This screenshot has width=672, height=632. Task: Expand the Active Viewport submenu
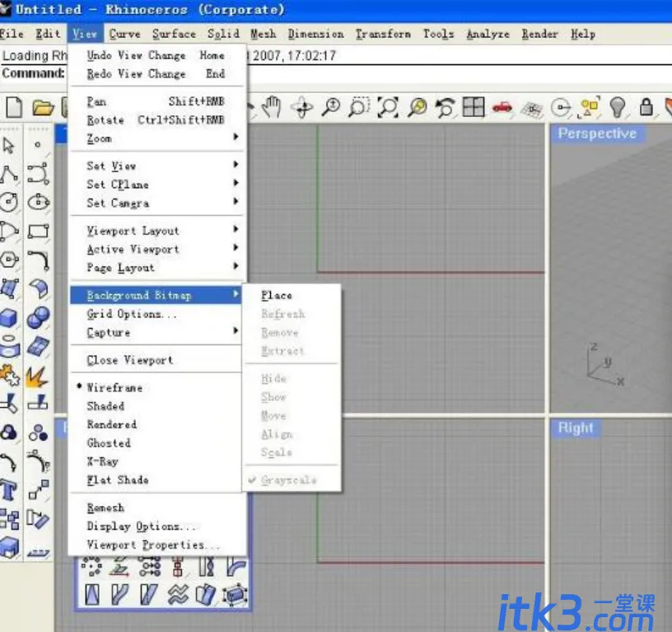[x=158, y=249]
